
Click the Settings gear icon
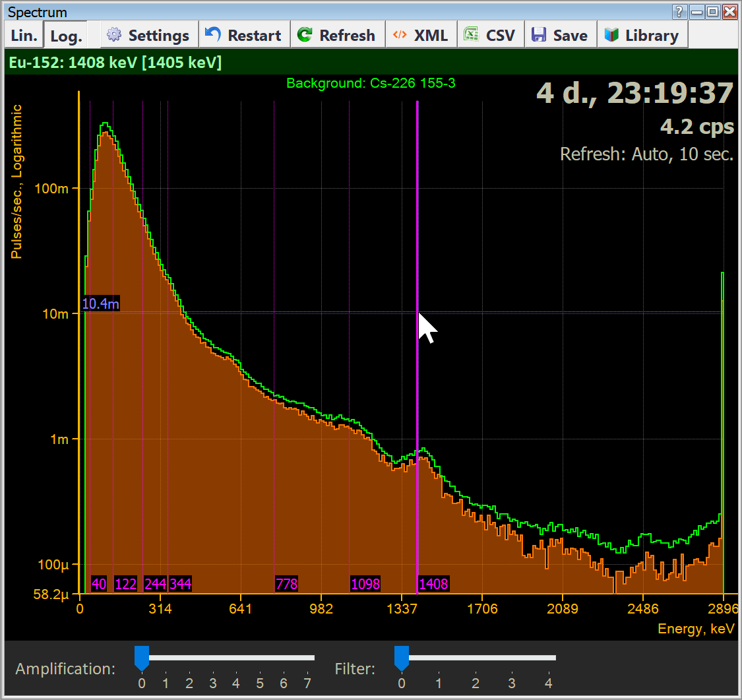pos(114,34)
